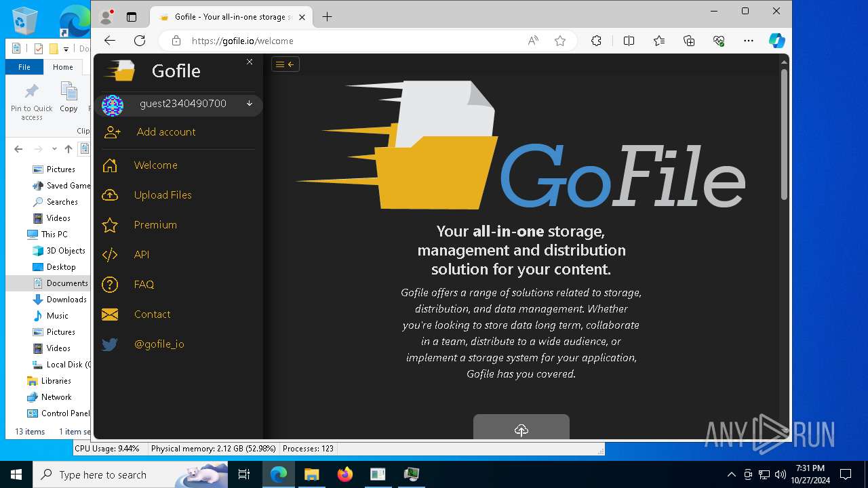The width and height of the screenshot is (868, 488).
Task: Open the File tab in File Explorer
Action: point(24,67)
